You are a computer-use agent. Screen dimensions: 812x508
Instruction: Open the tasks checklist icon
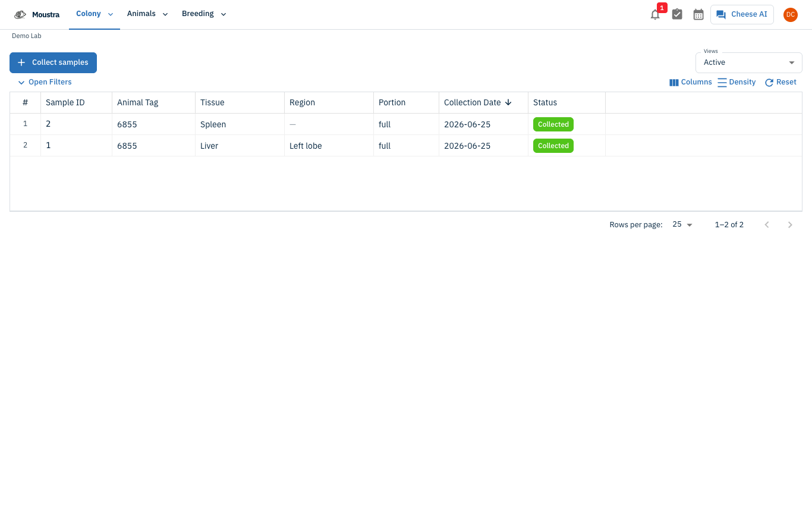pyautogui.click(x=677, y=14)
